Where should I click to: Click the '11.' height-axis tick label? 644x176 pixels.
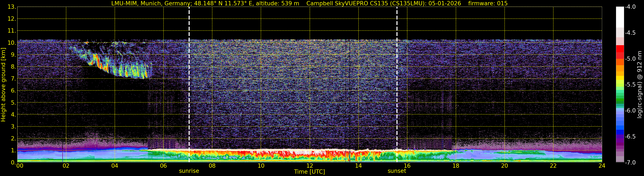12,31
